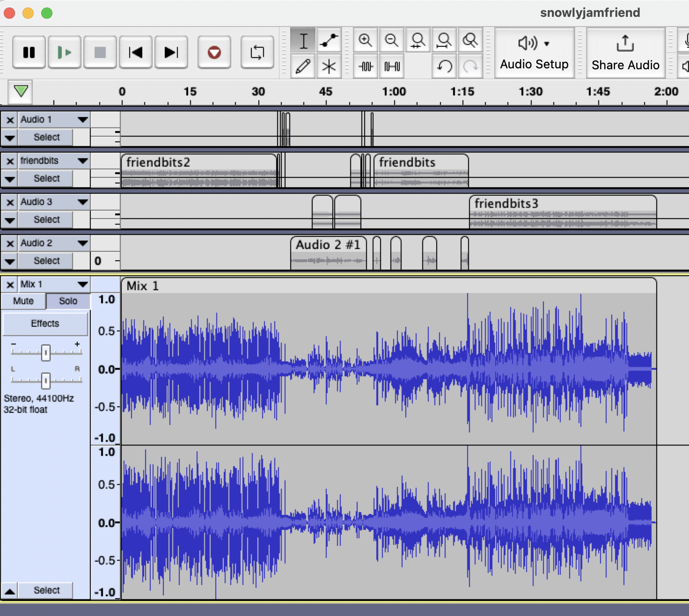Click the Mix 1 pan slider
Image resolution: width=689 pixels, height=616 pixels.
45,381
